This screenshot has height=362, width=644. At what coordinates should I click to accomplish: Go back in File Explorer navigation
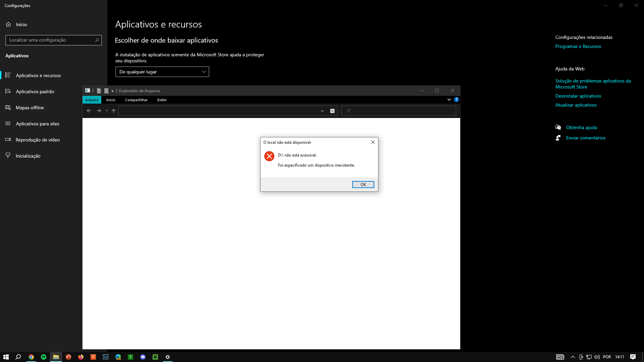pyautogui.click(x=89, y=111)
